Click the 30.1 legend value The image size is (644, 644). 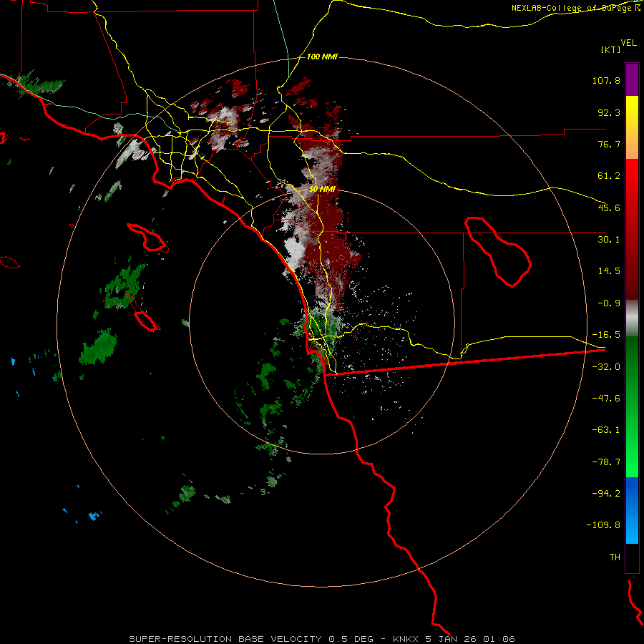tap(609, 240)
